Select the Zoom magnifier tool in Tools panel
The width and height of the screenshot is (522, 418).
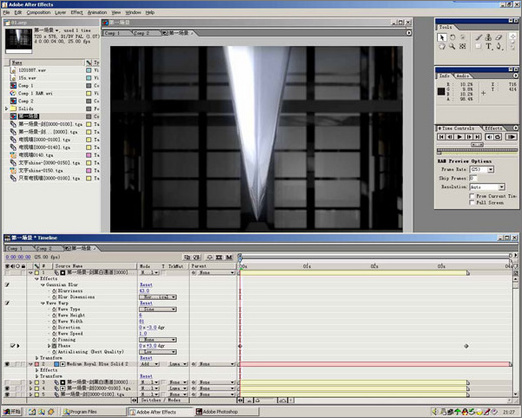tap(452, 46)
